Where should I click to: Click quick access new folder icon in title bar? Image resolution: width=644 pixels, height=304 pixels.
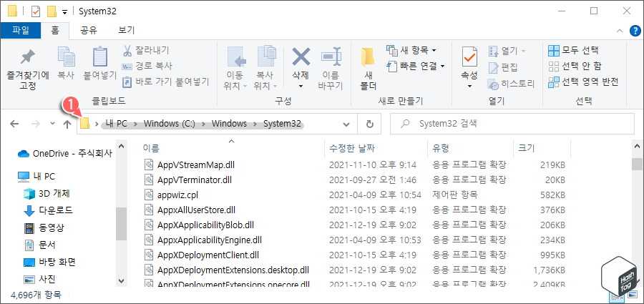[x=52, y=11]
